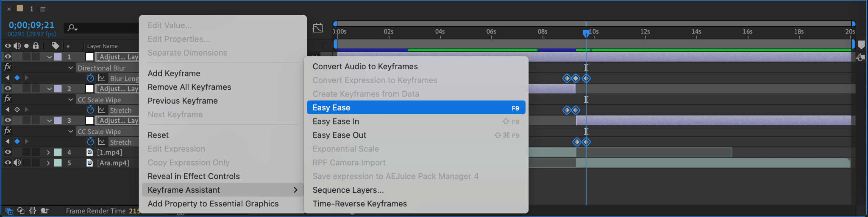This screenshot has width=868, height=217.
Task: Toggle the Transfer Controls pane icon
Action: click(21, 211)
